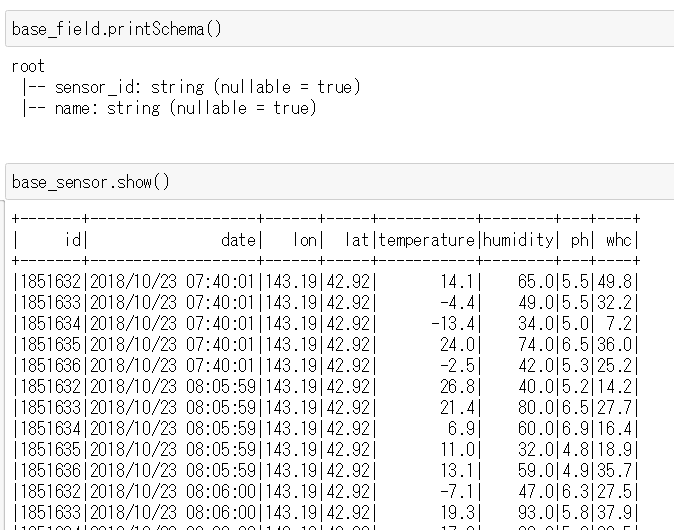Select the sensor_id: string schema line
This screenshot has height=530, width=674.
[192, 87]
